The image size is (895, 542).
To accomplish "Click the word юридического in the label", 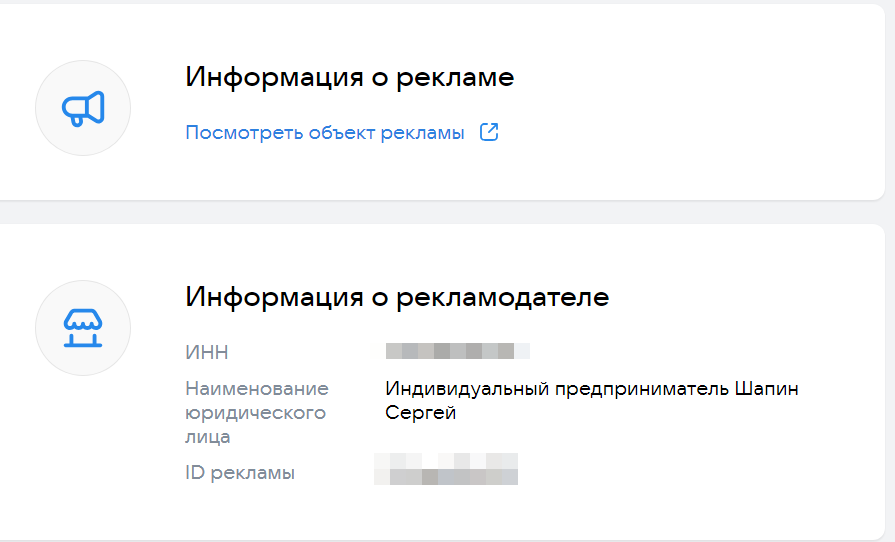I will pos(255,412).
